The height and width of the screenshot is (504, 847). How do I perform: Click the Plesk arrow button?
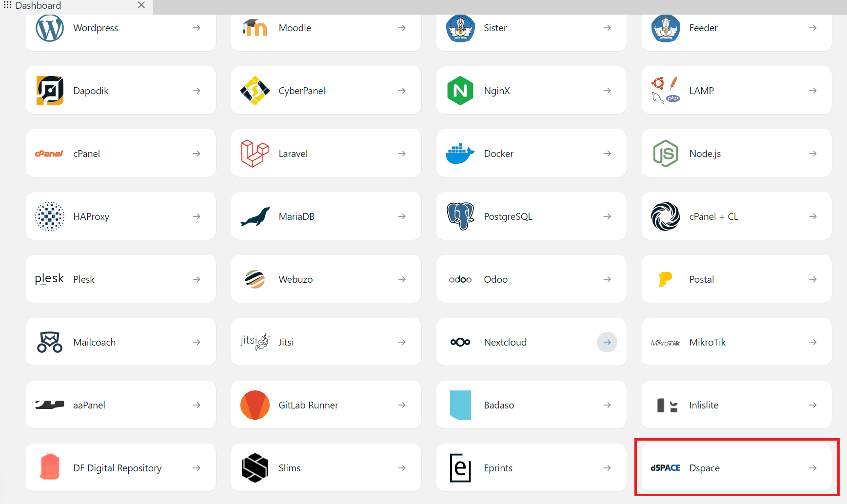point(196,279)
